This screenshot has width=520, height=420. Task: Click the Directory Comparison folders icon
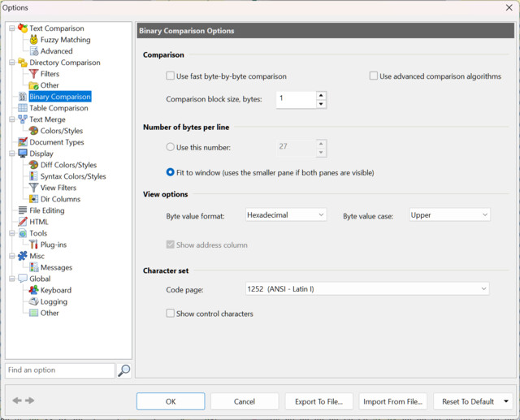tap(23, 63)
